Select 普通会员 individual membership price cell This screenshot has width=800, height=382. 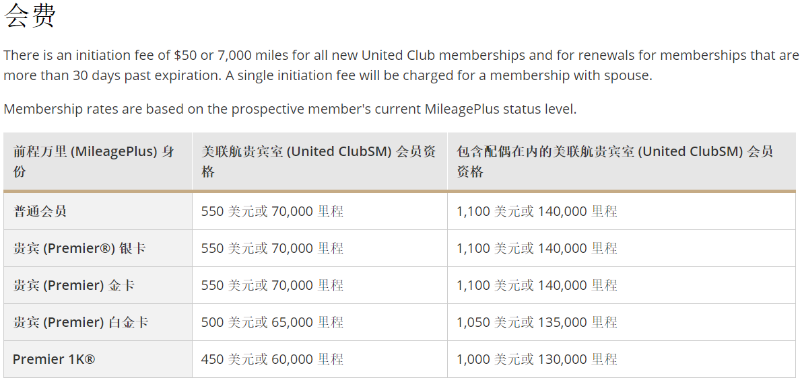click(x=320, y=211)
